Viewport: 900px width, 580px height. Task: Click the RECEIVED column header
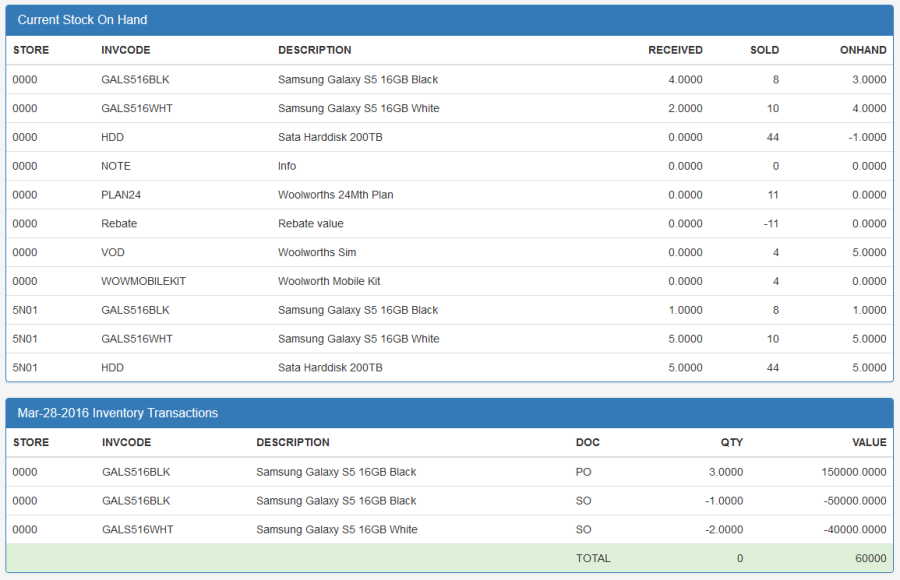675,50
